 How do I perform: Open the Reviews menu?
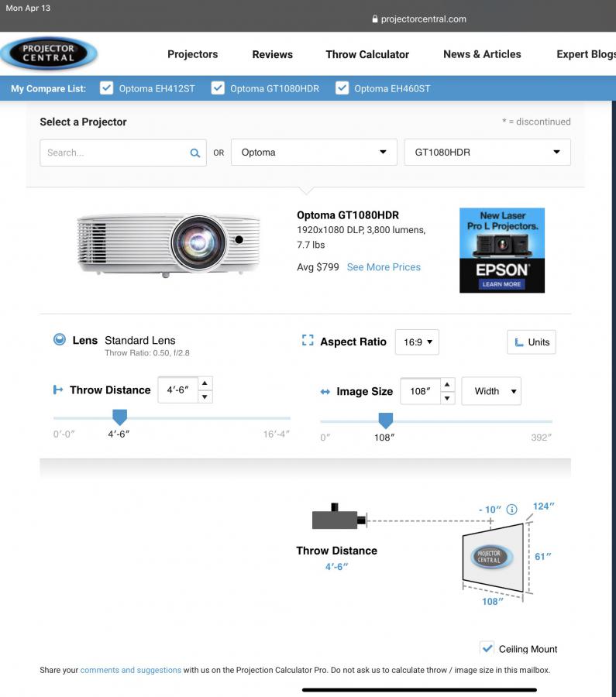point(272,54)
